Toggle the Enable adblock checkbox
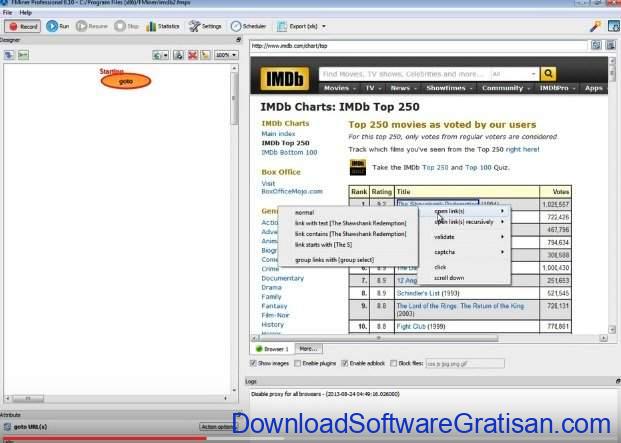 [x=345, y=363]
